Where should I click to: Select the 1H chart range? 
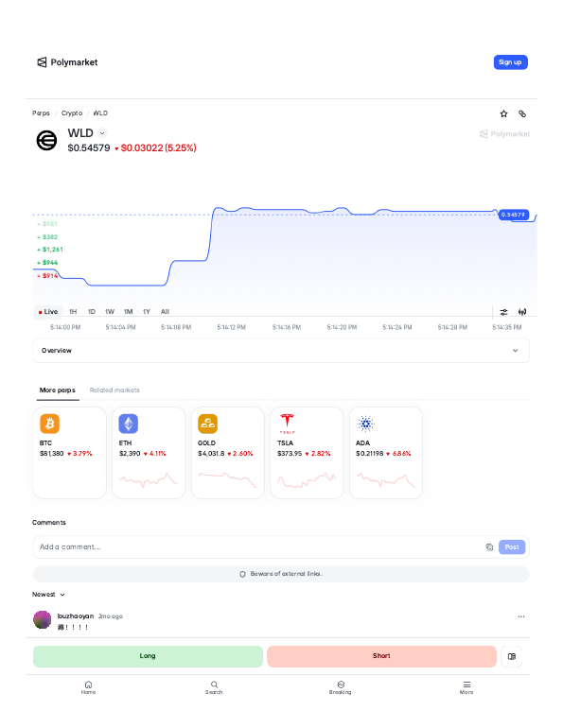pos(73,312)
